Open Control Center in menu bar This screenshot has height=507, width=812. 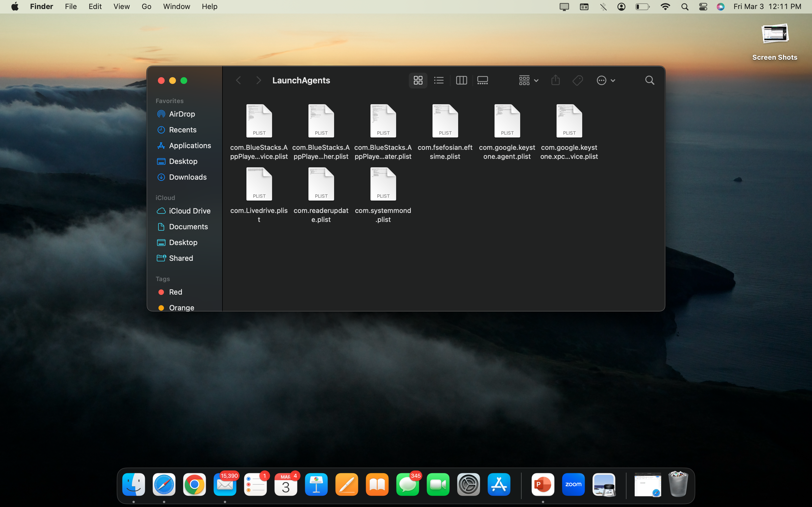click(703, 7)
